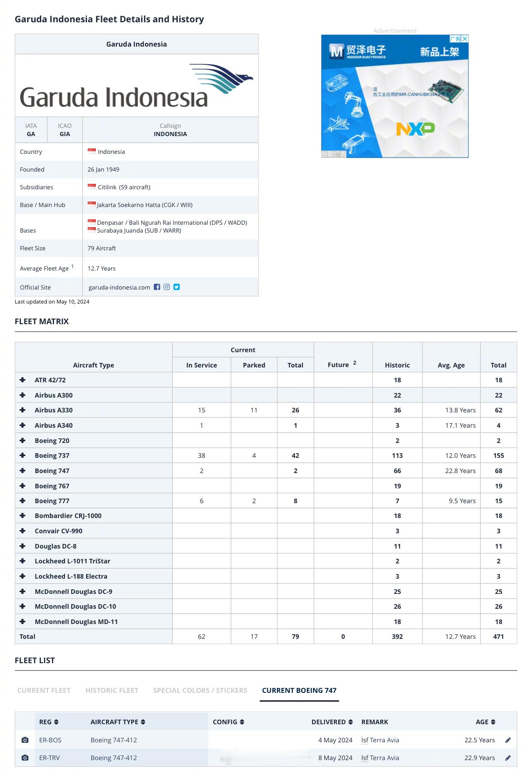This screenshot has height=770, width=532.
Task: Expand the Convair CV-990 row
Action: [23, 531]
